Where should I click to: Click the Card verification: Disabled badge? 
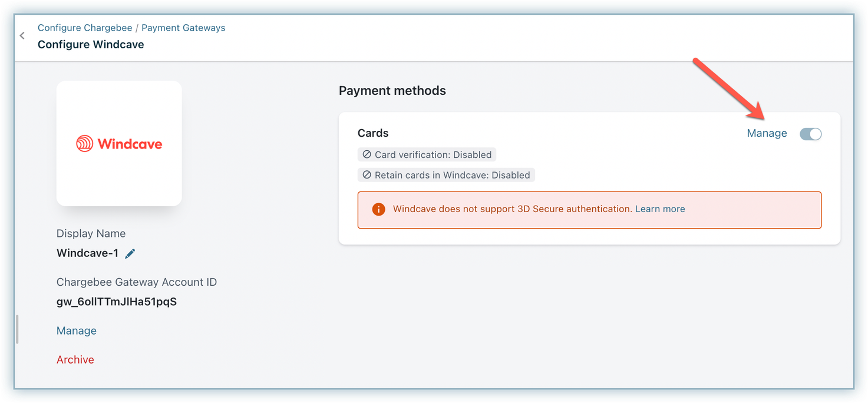click(427, 155)
